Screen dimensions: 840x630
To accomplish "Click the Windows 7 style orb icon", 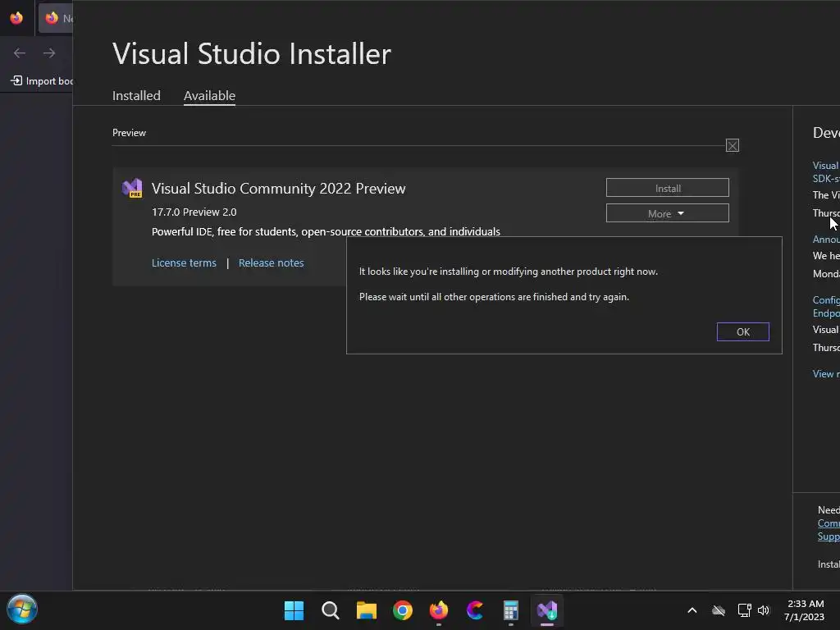I will tap(22, 609).
